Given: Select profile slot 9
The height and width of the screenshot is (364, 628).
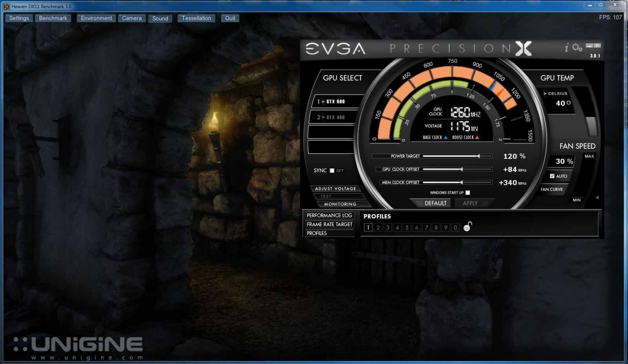Looking at the screenshot, I should coord(445,227).
